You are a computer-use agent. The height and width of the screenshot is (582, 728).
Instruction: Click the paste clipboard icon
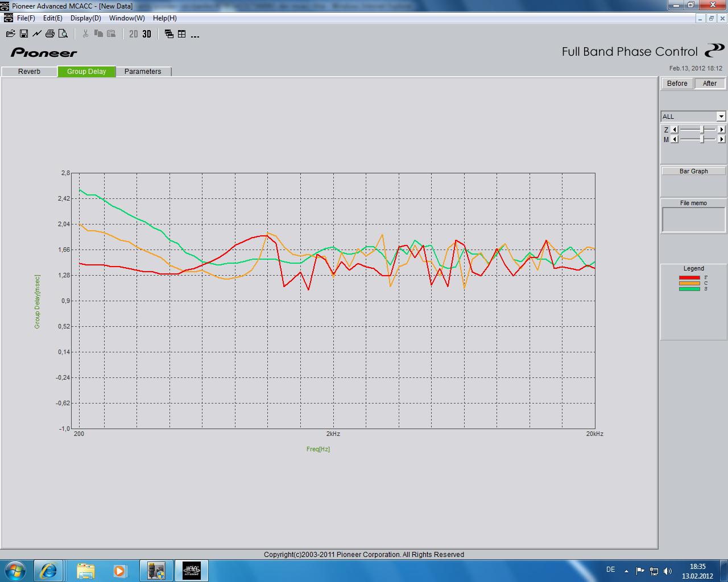tap(111, 34)
